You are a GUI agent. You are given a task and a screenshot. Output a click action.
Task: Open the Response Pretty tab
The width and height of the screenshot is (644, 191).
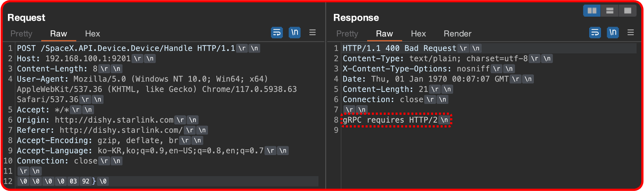point(347,34)
